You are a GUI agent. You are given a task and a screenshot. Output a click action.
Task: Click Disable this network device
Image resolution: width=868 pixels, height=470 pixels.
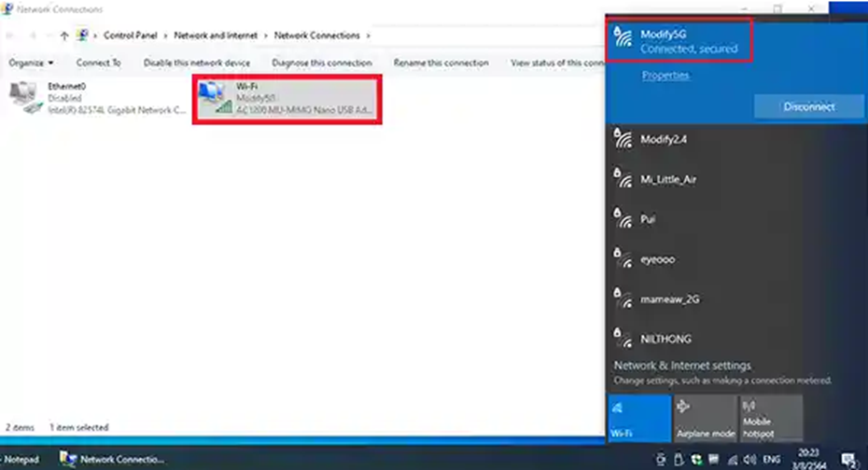point(197,63)
